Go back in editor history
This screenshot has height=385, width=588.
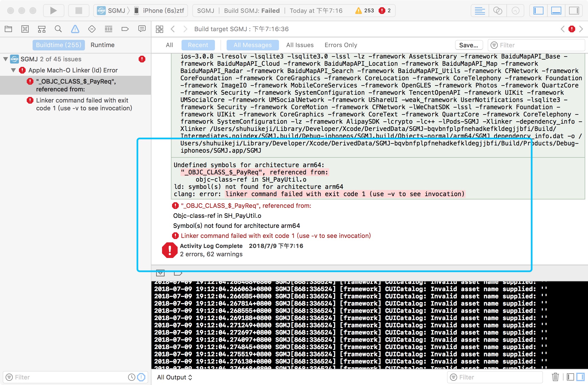pos(173,29)
